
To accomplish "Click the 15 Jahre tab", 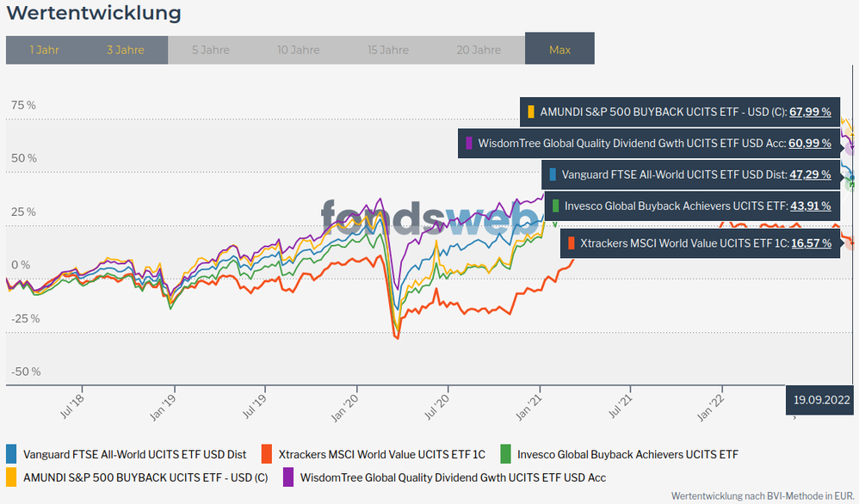I will pos(387,50).
